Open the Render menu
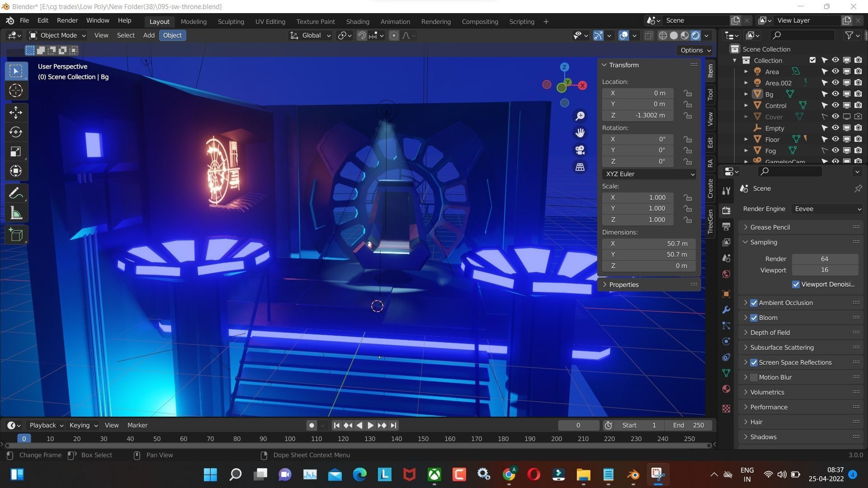 pos(67,20)
